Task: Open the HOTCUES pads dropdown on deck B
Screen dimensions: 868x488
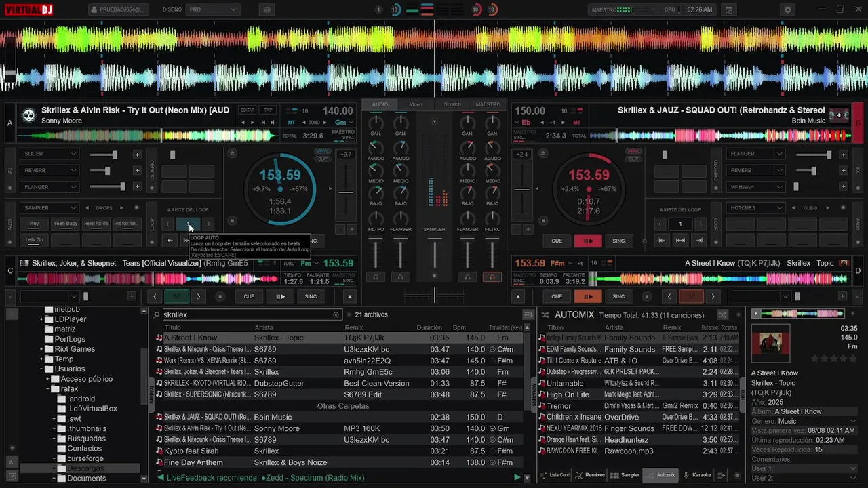Action: pos(755,208)
